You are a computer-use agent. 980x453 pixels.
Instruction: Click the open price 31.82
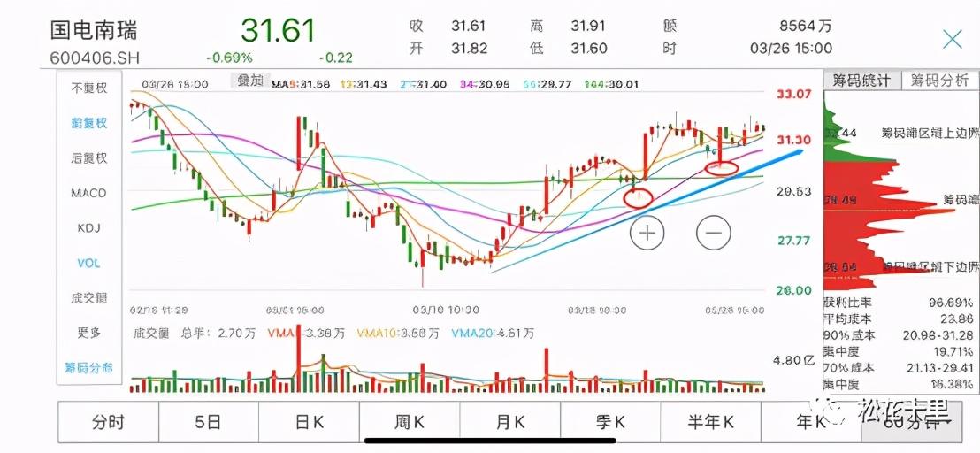469,49
